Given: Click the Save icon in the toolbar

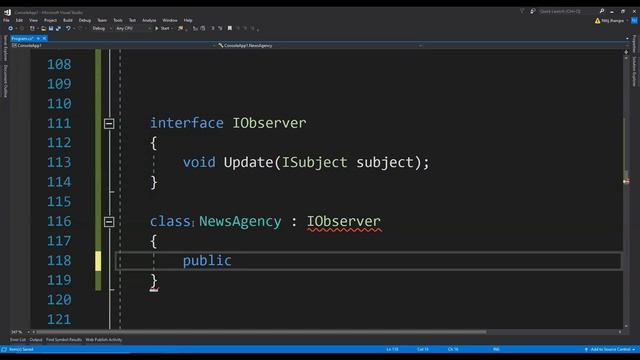Looking at the screenshot, I should pos(51,29).
